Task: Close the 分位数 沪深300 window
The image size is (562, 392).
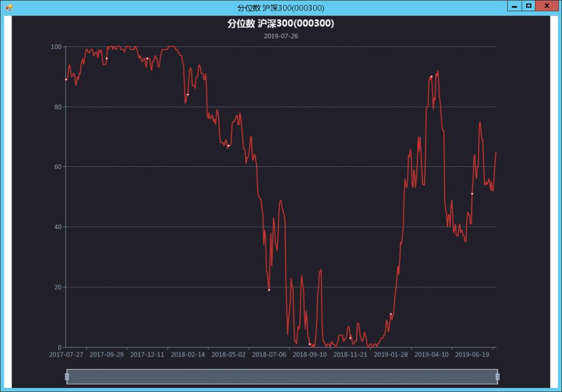Action: pyautogui.click(x=547, y=6)
